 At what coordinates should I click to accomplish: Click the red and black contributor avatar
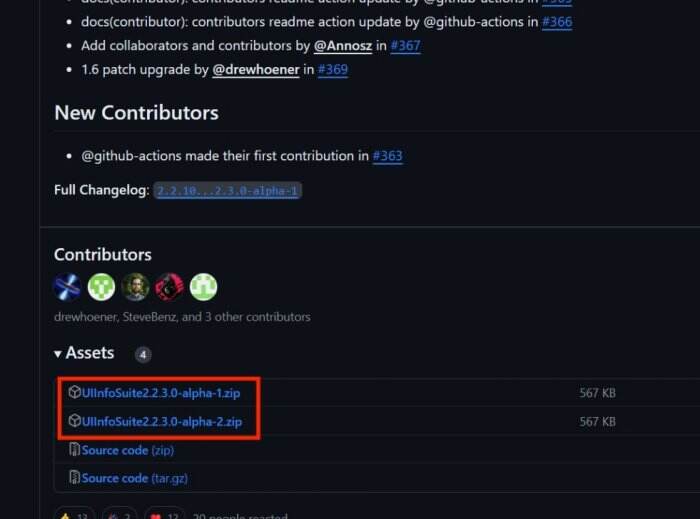(x=169, y=287)
